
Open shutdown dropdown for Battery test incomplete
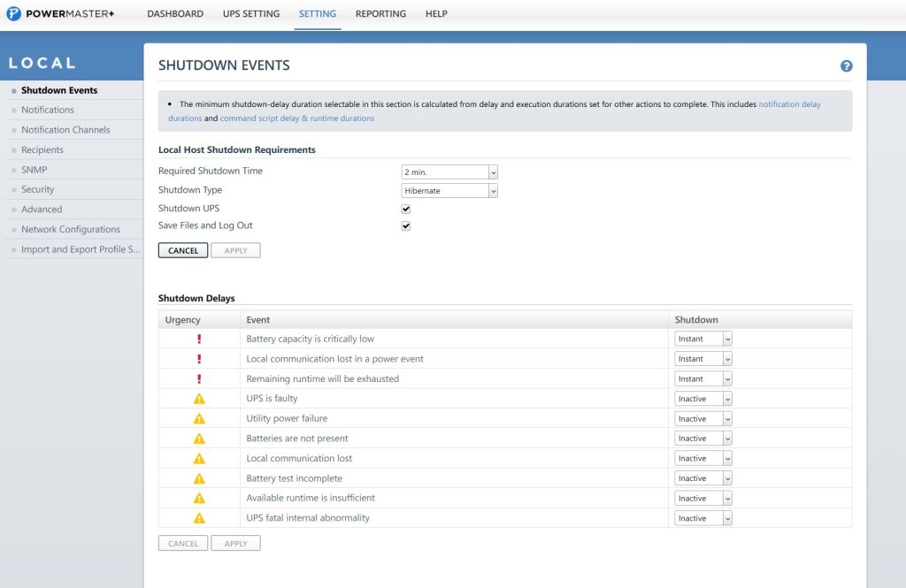[703, 478]
